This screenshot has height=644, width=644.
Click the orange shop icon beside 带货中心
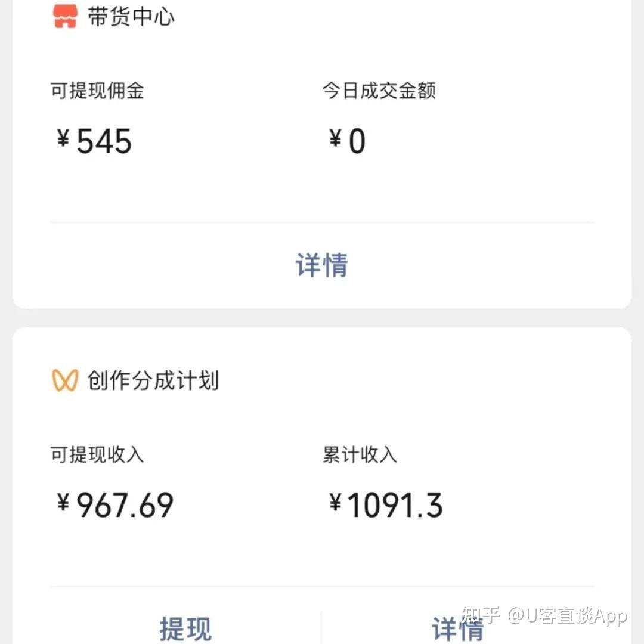coord(65,17)
